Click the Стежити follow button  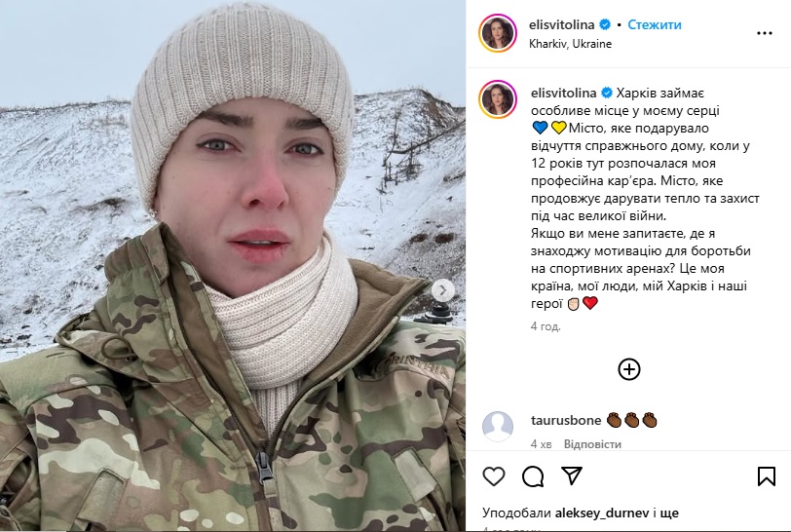click(655, 24)
